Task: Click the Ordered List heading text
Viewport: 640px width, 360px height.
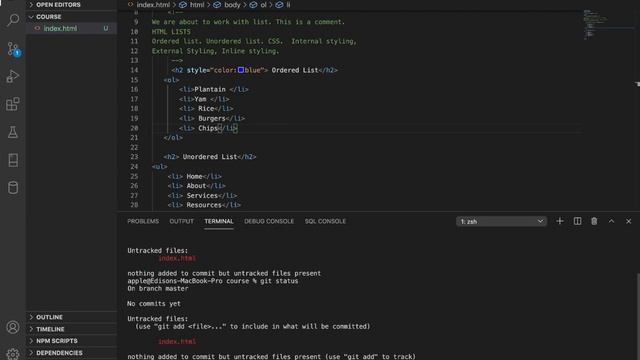Action: (x=295, y=70)
